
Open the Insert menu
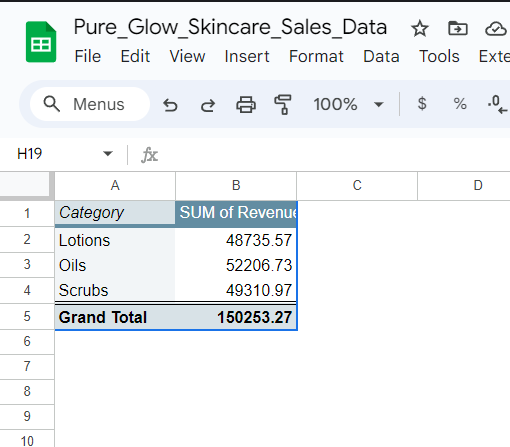pos(247,56)
